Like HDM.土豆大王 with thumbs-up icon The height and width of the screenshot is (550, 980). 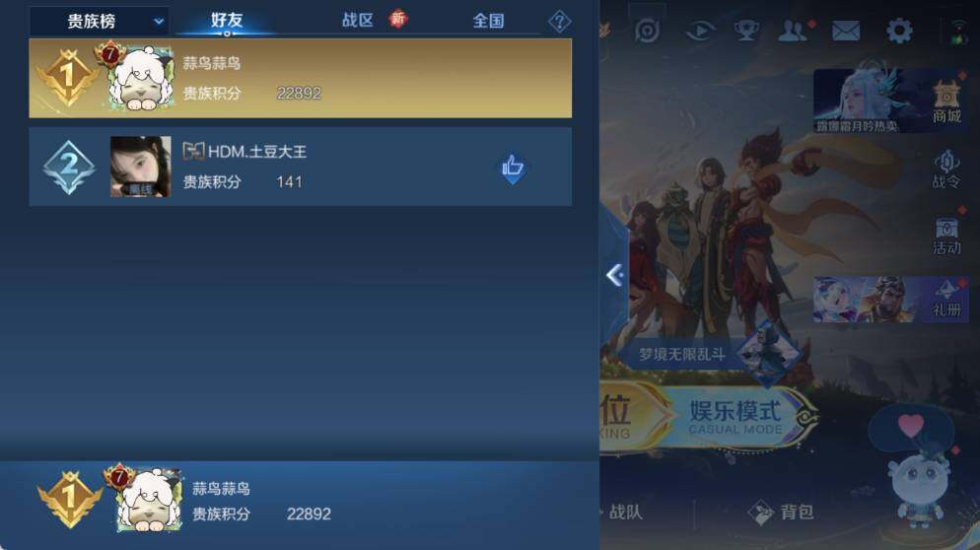pos(513,169)
